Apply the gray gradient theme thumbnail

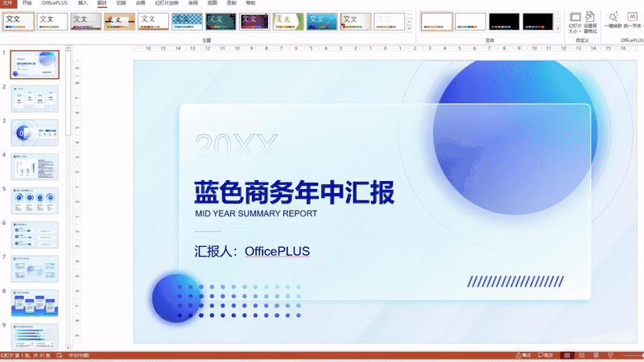(x=86, y=22)
